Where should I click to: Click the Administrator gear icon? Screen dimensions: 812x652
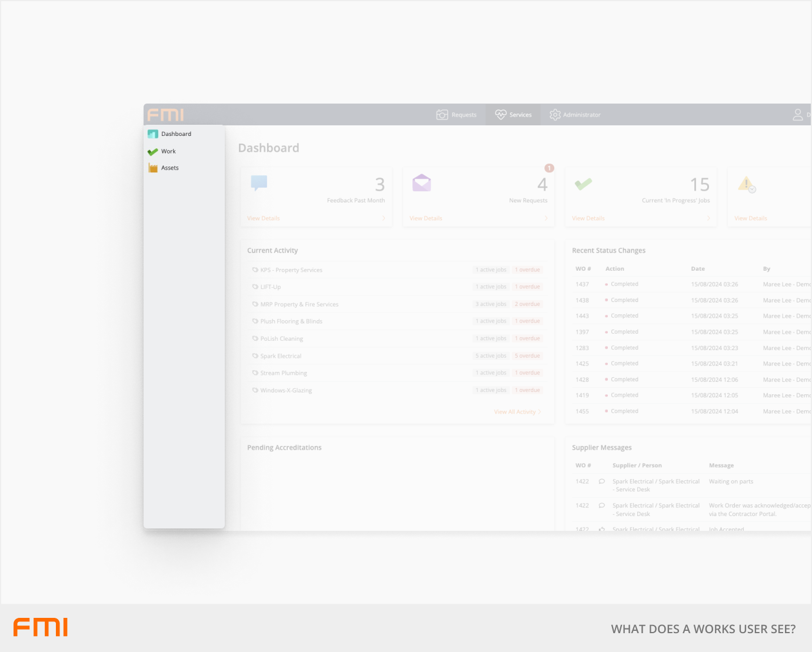click(555, 115)
